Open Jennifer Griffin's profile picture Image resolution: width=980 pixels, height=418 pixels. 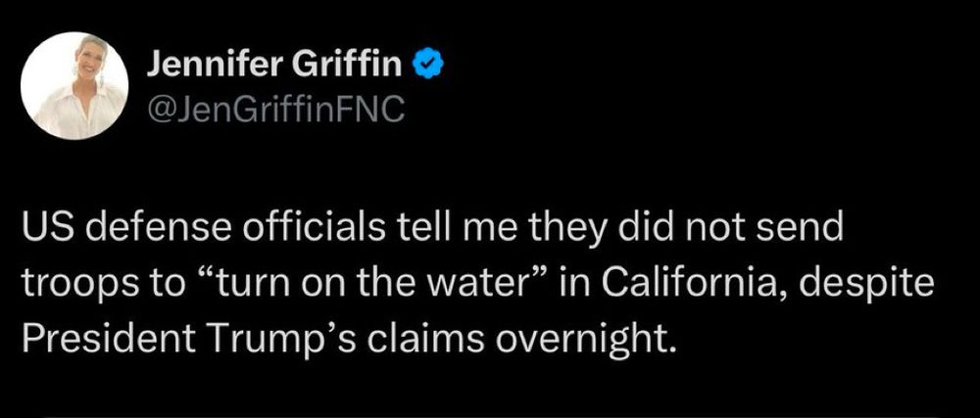click(74, 85)
